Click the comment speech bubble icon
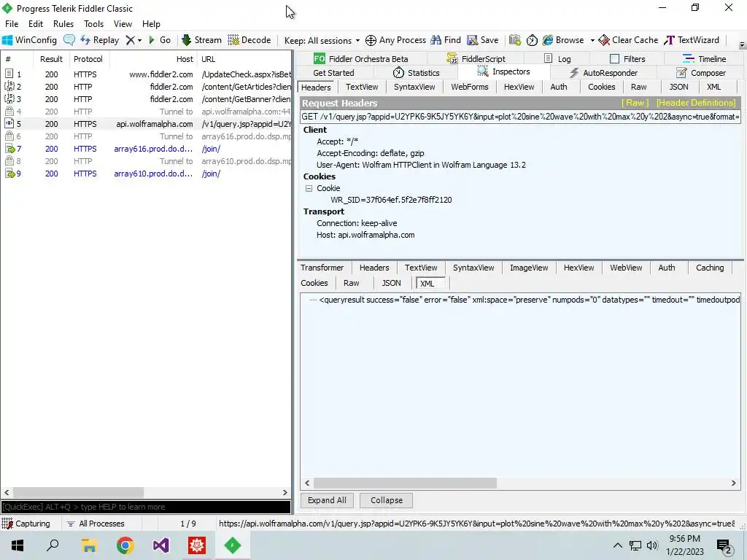 (69, 40)
